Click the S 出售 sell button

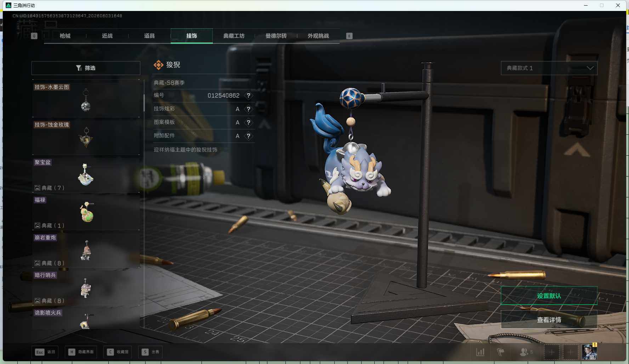150,352
